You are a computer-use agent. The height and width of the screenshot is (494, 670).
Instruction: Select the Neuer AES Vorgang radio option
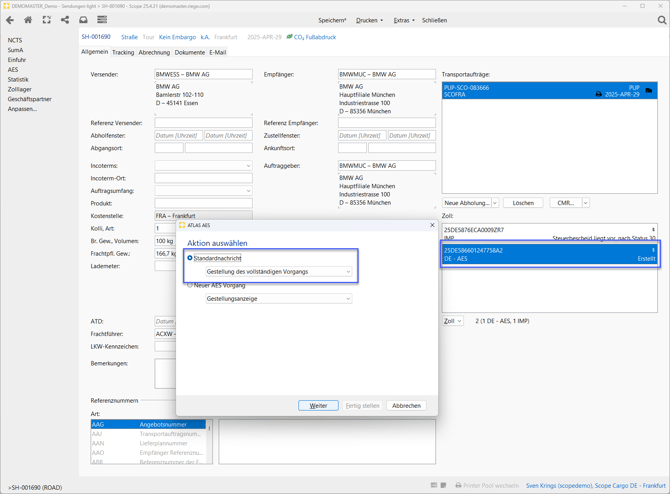[x=190, y=285]
